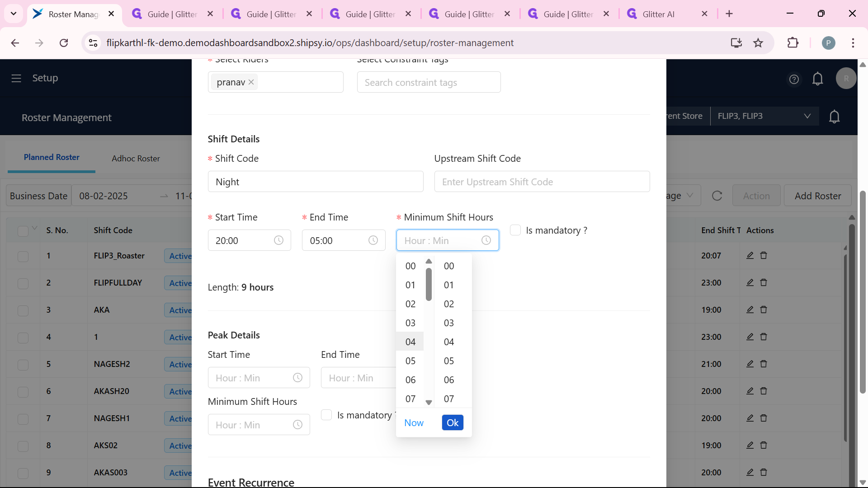868x488 pixels.
Task: Refresh the roster list
Action: pyautogui.click(x=717, y=196)
